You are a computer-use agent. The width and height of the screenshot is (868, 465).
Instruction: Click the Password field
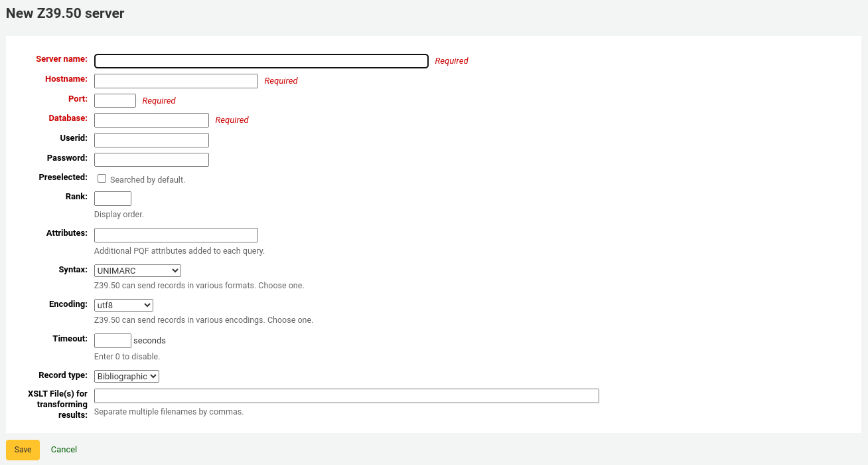[x=151, y=159]
